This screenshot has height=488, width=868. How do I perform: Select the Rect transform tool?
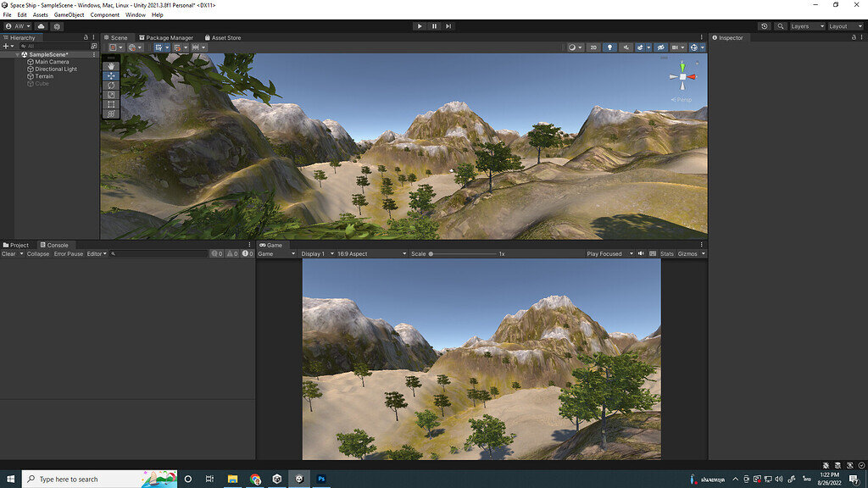click(111, 103)
